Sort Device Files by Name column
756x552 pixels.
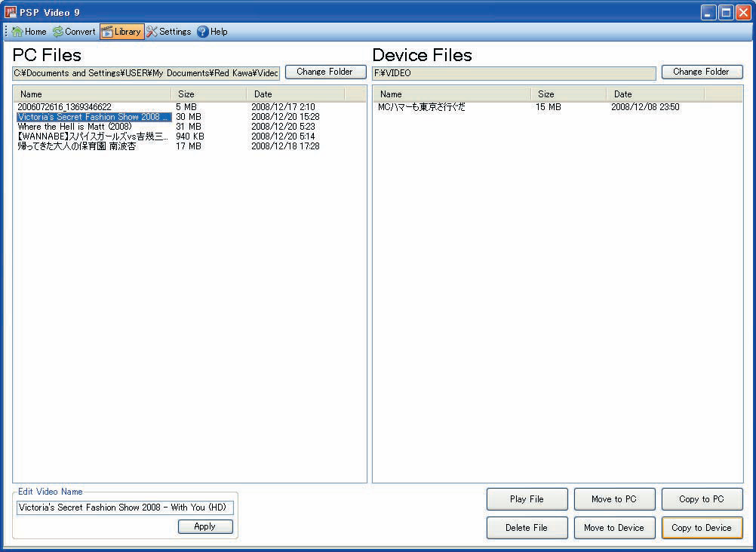coord(452,94)
